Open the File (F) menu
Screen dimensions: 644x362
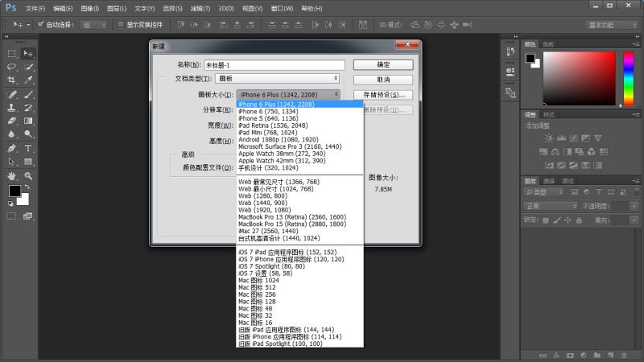coord(35,8)
